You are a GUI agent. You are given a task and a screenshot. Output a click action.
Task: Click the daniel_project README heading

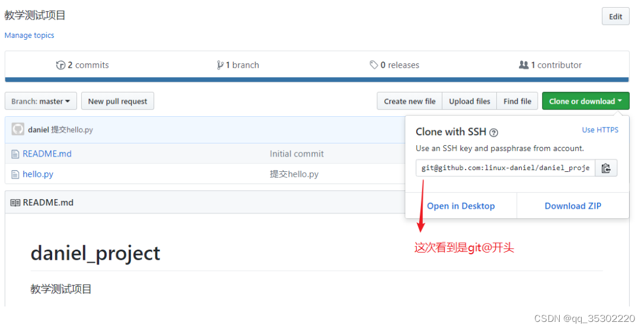95,253
